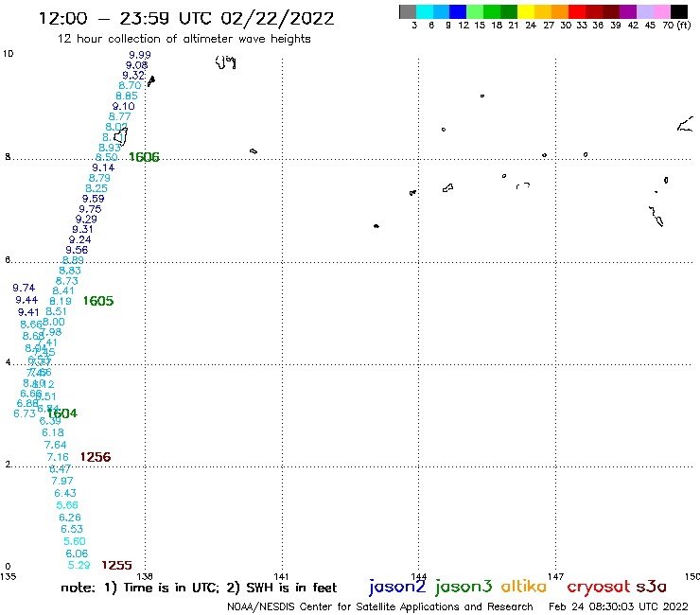Click the 9.08 wave height value
Screen dimensions: 700x615
tap(136, 65)
